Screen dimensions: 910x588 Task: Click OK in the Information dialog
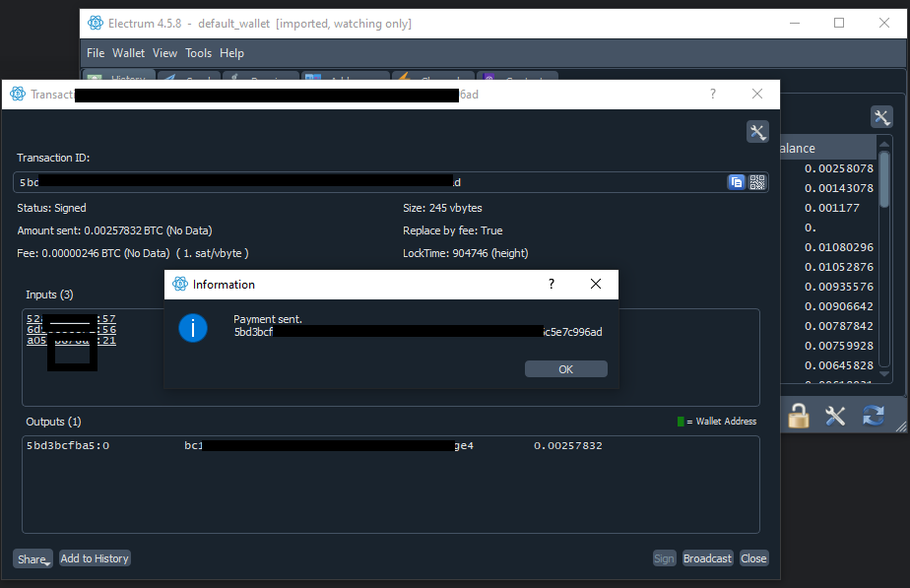pos(566,369)
